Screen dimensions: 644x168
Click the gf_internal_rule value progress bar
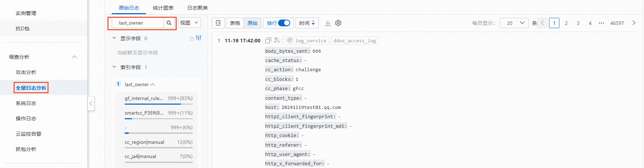click(x=159, y=104)
